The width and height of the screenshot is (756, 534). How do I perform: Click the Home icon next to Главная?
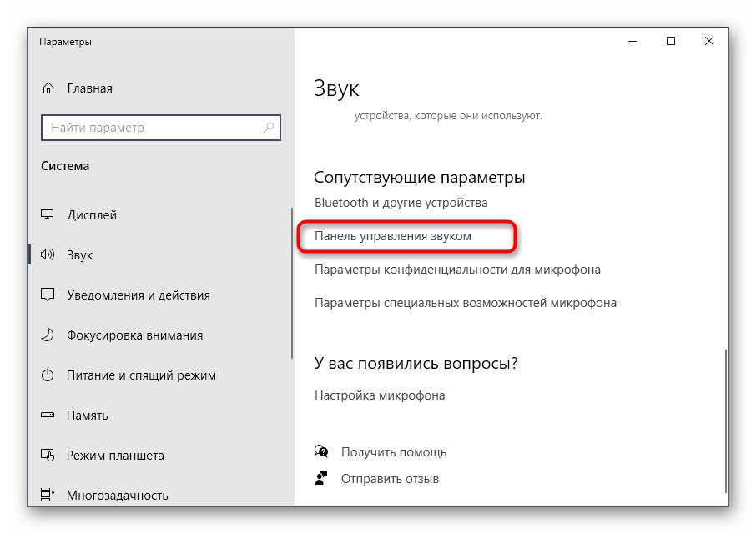tap(48, 88)
